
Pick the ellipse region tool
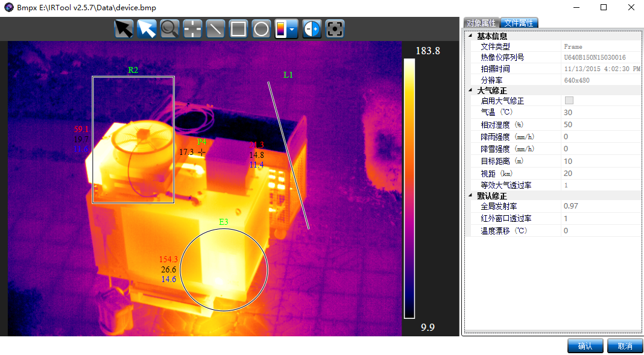coord(261,29)
